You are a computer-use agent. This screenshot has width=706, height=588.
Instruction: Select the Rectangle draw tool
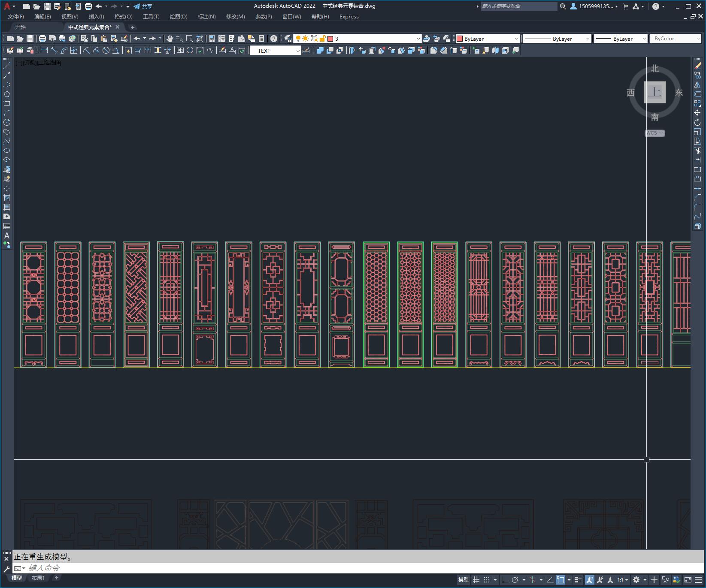point(7,103)
